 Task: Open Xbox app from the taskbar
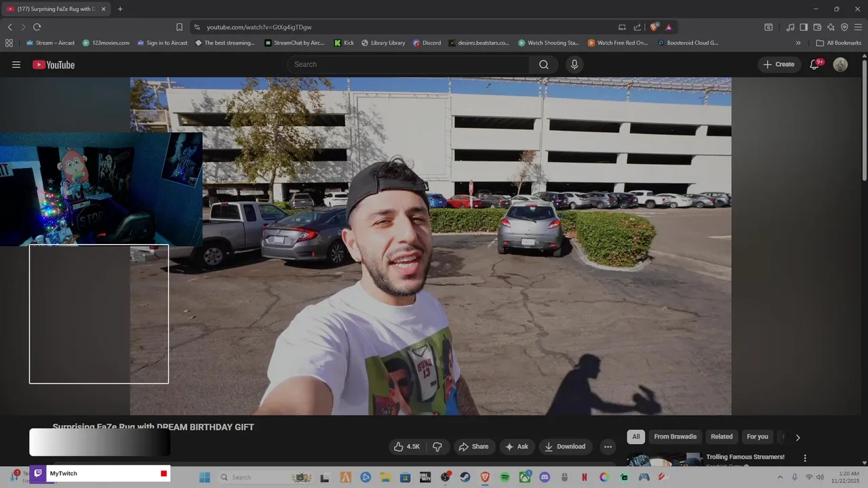point(524,477)
